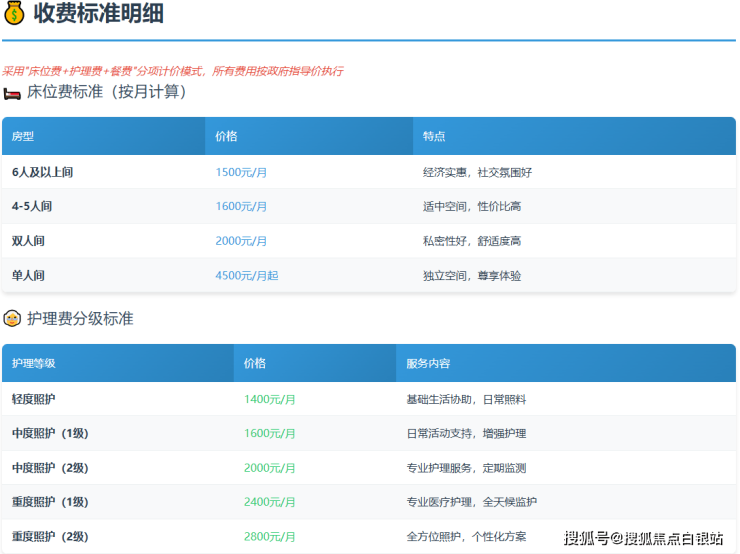This screenshot has height=554, width=740.
Task: Click the 2400元/月 nursing price
Action: [x=269, y=502]
